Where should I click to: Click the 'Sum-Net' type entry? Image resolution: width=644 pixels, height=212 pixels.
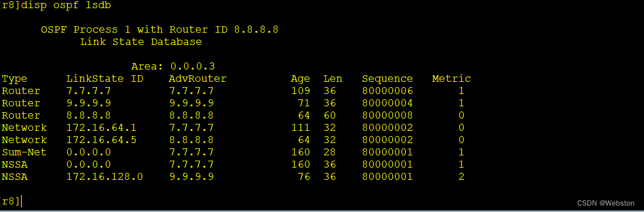[24, 152]
